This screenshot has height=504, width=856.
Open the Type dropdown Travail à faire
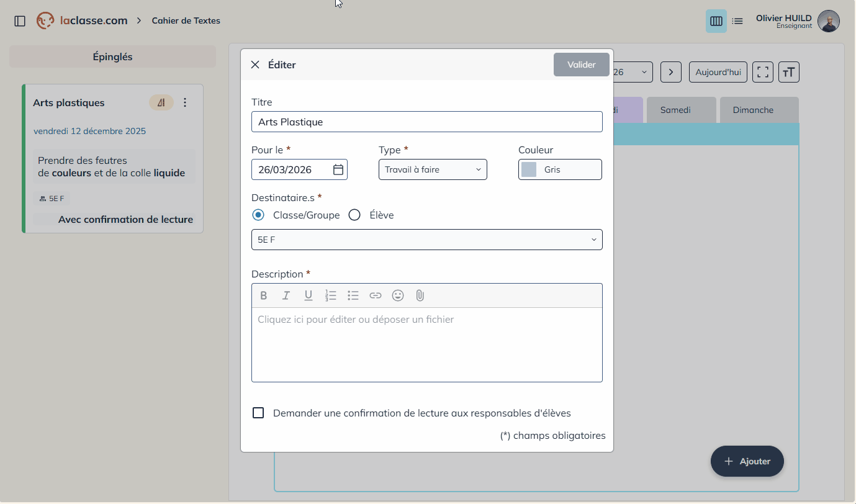433,169
